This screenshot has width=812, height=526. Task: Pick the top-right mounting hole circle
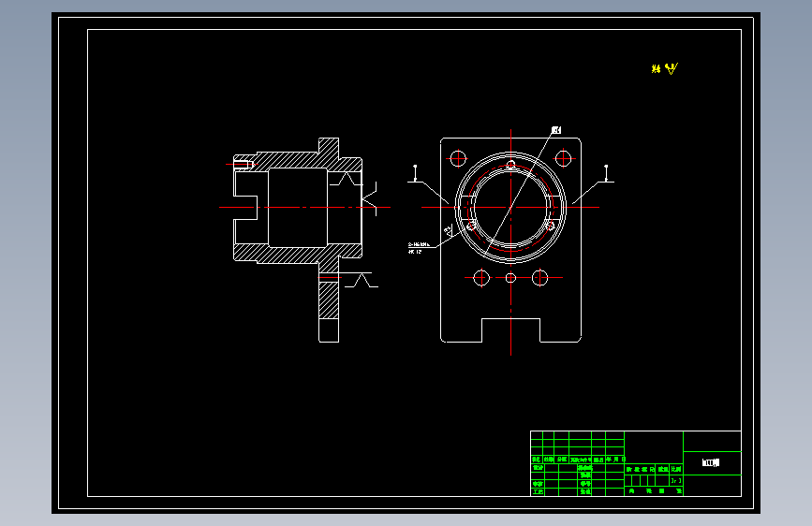click(x=563, y=158)
